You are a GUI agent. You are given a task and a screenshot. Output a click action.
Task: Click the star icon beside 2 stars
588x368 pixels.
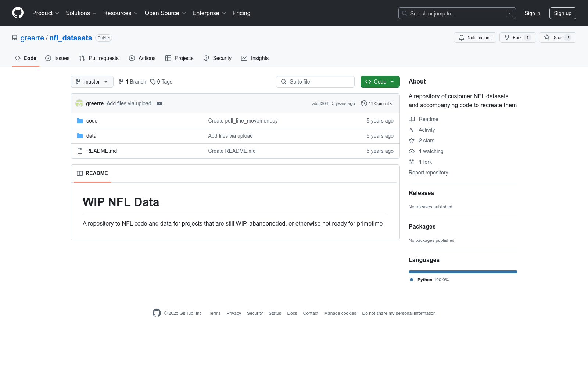[x=412, y=141]
